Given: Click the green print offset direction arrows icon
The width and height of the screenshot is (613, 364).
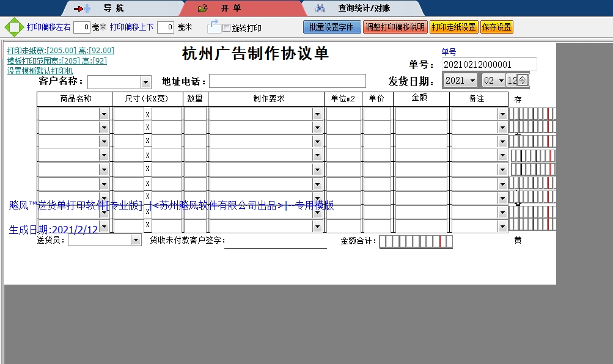Looking at the screenshot, I should 14,27.
